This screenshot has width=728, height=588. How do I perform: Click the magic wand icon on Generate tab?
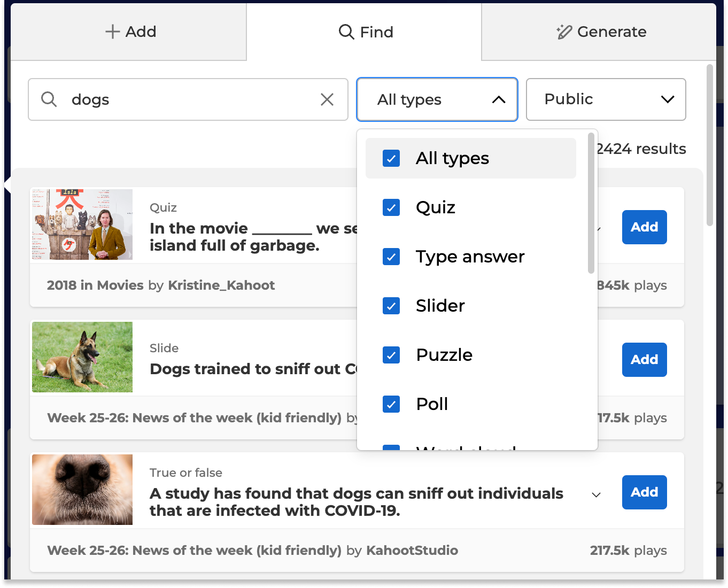point(564,32)
